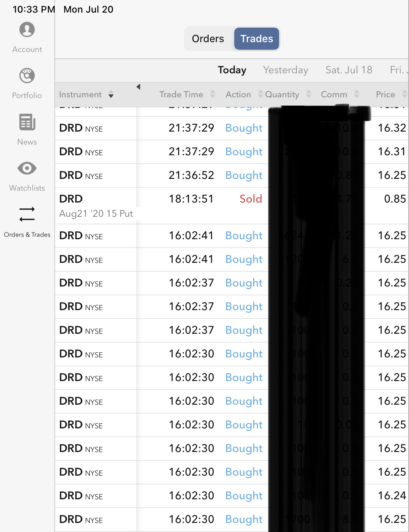
Task: Tap the Sold action at 18:13:51
Action: (x=251, y=199)
